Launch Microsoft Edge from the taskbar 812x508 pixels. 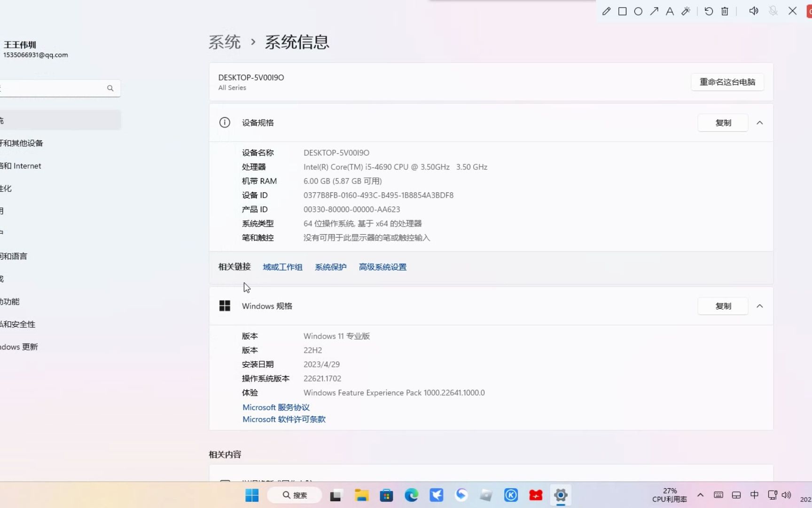click(412, 495)
